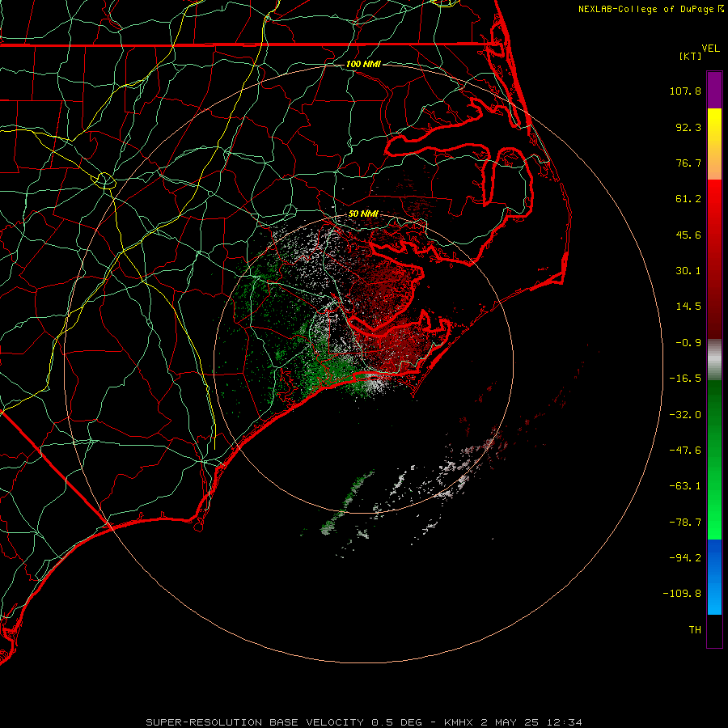Select the -32.0 velocity value

(x=685, y=415)
